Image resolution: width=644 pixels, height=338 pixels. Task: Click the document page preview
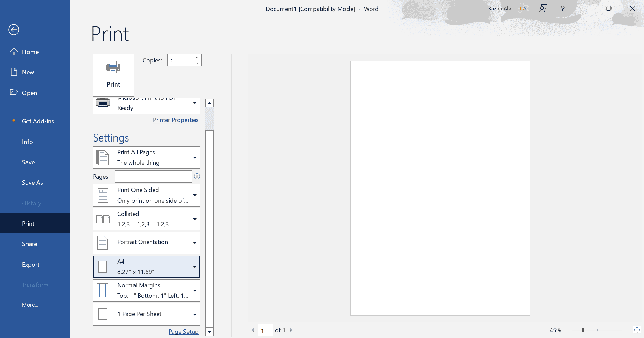tap(440, 188)
